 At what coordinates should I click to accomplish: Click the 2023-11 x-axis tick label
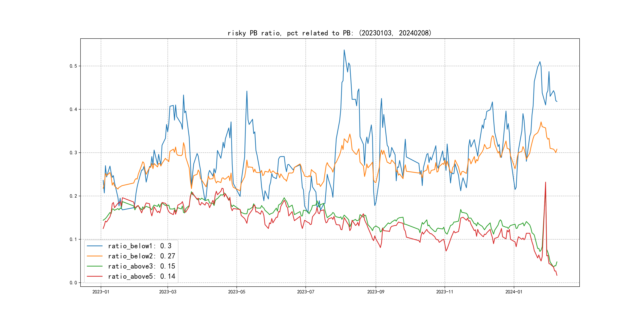(x=444, y=292)
